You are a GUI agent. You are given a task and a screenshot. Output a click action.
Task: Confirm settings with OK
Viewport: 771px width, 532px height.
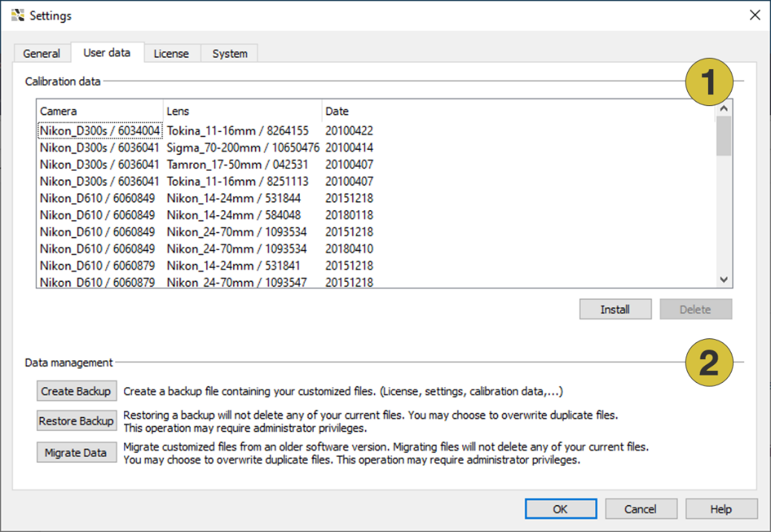click(x=560, y=509)
